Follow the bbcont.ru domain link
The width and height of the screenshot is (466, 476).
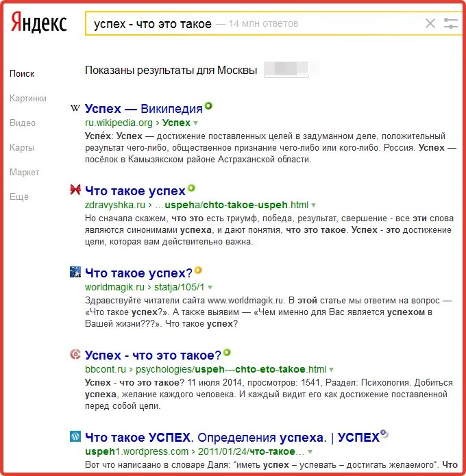point(106,369)
